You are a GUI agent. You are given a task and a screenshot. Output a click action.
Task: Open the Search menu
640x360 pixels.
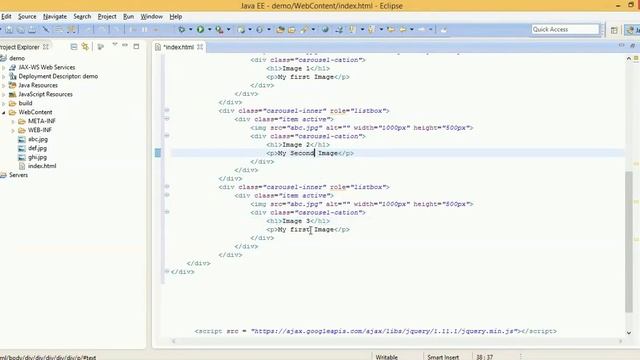[82, 17]
